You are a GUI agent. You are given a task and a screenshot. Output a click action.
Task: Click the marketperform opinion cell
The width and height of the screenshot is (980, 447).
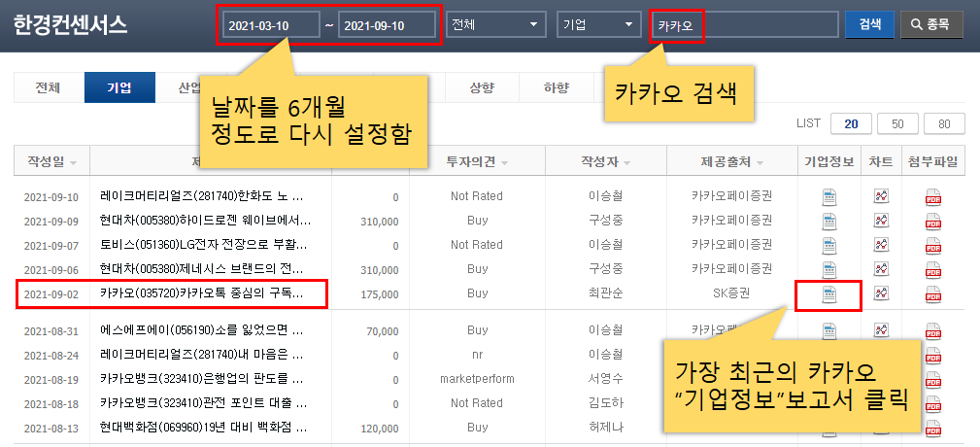pyautogui.click(x=477, y=380)
